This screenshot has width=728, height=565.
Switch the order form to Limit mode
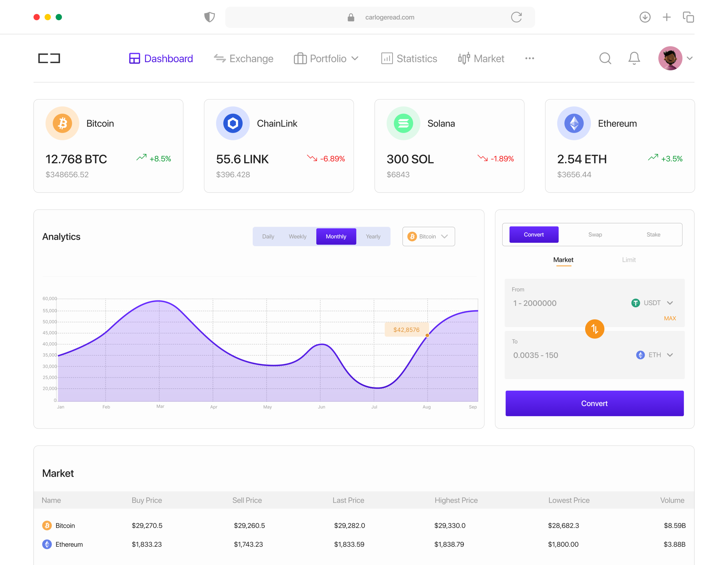click(629, 260)
